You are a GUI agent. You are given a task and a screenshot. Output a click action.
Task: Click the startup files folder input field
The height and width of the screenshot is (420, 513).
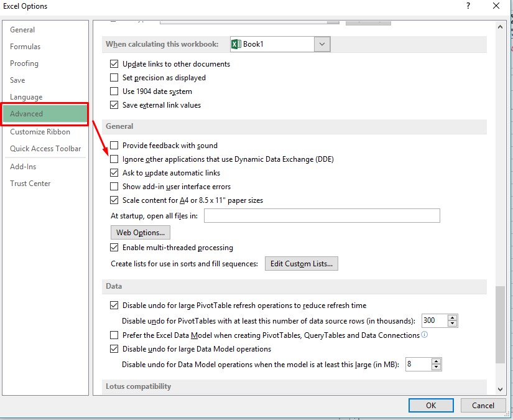pyautogui.click(x=322, y=216)
